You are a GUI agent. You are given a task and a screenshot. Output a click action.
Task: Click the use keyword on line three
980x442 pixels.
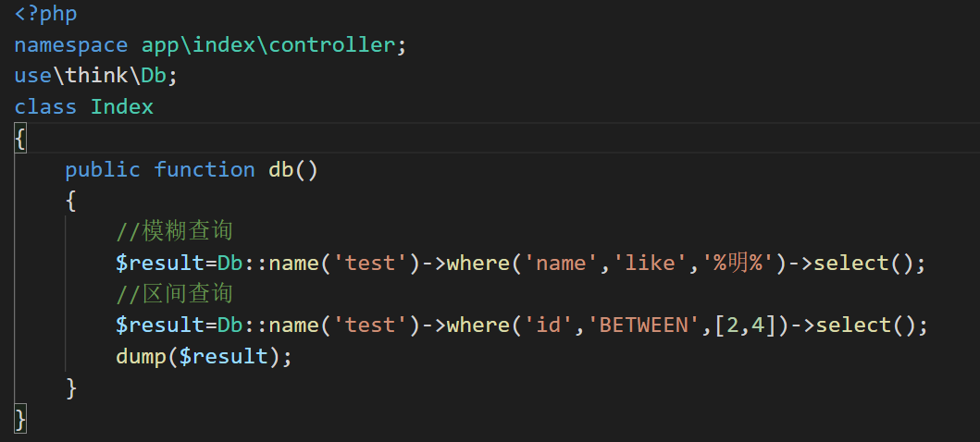click(x=32, y=76)
